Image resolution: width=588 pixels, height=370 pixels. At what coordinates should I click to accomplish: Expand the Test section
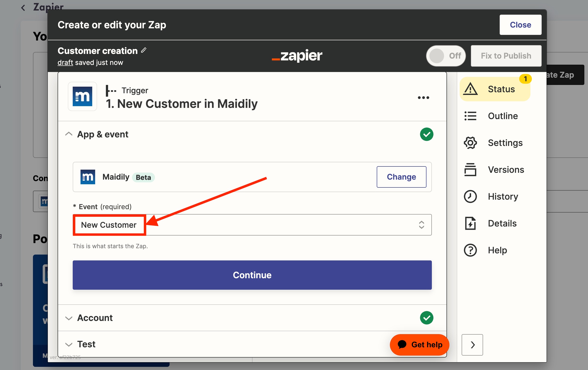click(x=69, y=344)
